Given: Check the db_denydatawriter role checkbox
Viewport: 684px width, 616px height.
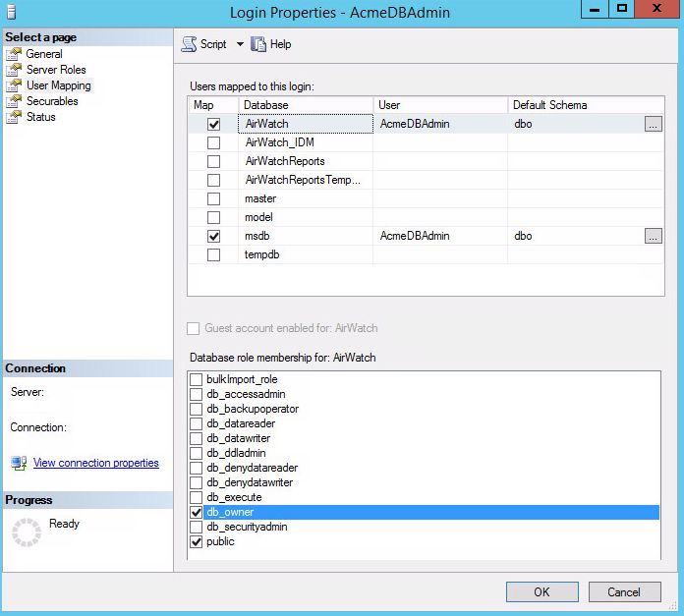Looking at the screenshot, I should 197,482.
